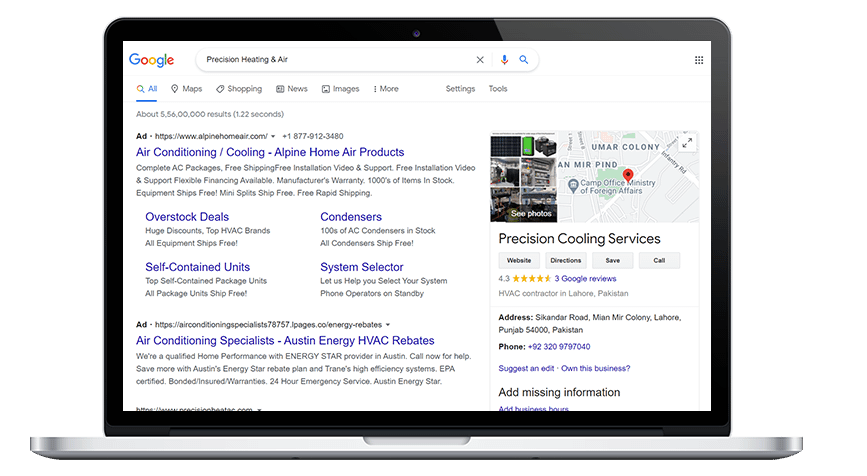Screen dimensions: 867x476
Task: Expand the alpinehomeair.com ad URL dropdown arrow
Action: (x=273, y=137)
